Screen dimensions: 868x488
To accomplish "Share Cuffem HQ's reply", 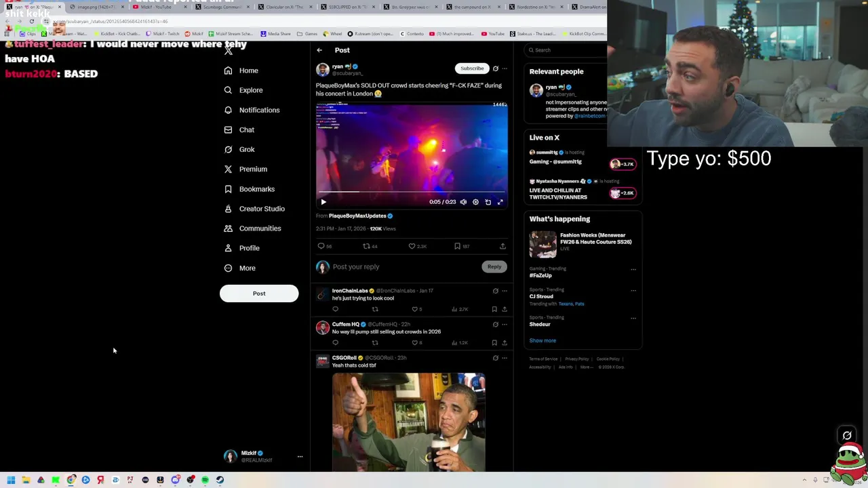I will [x=505, y=343].
